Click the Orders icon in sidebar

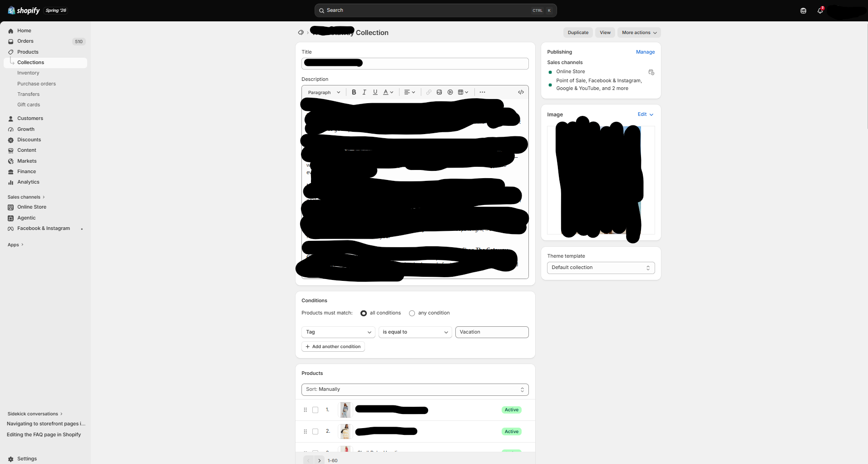click(x=11, y=41)
